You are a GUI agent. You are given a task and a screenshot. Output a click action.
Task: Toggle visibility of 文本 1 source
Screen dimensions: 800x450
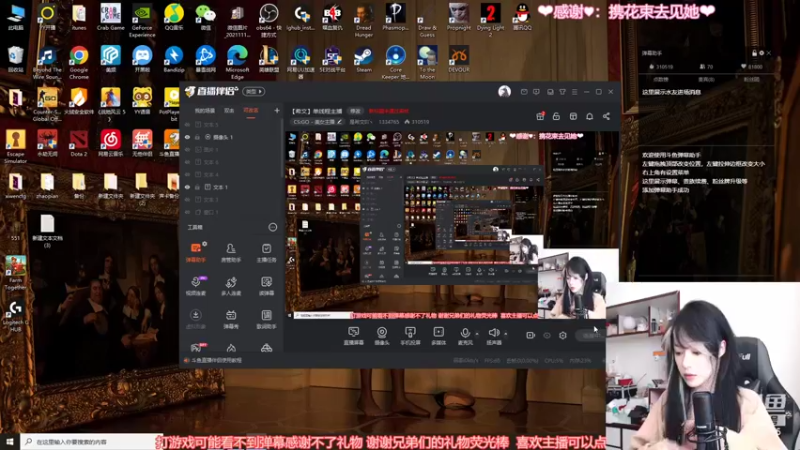click(187, 187)
